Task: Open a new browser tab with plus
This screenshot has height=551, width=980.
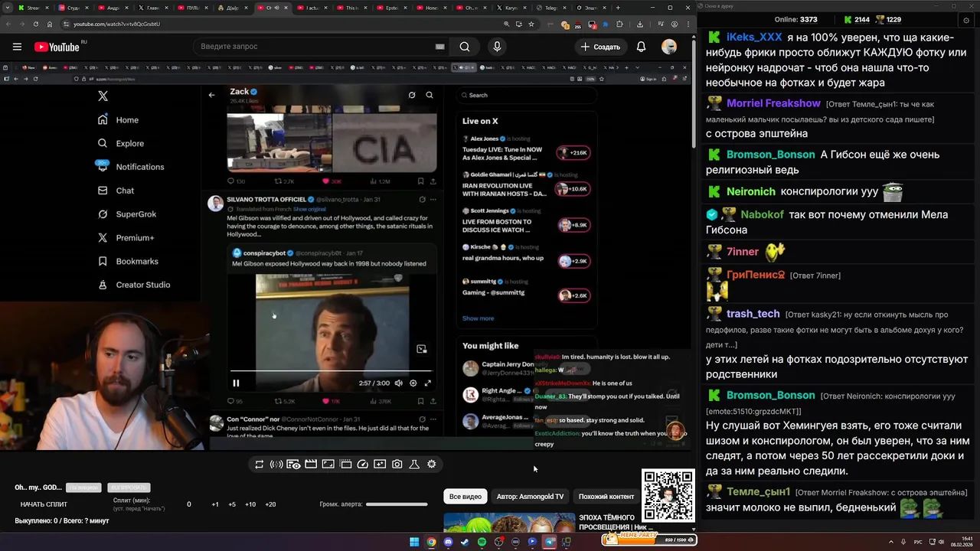Action: (616, 8)
